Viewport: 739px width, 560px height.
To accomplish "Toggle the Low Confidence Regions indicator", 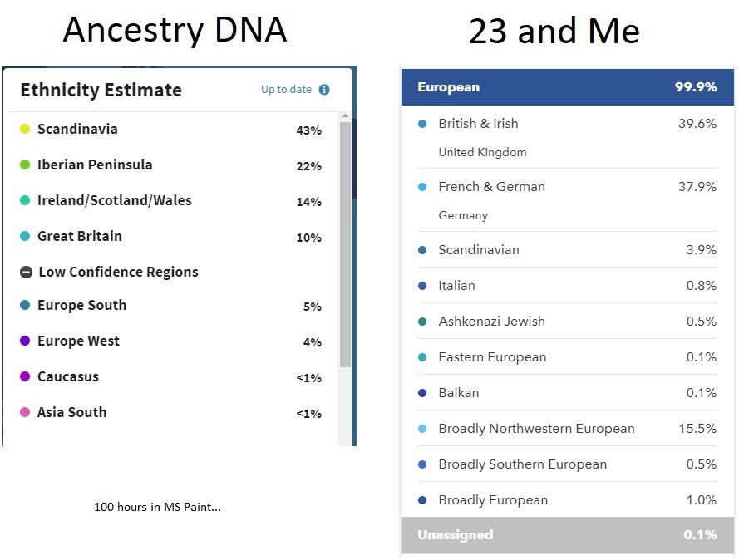I will click(24, 272).
